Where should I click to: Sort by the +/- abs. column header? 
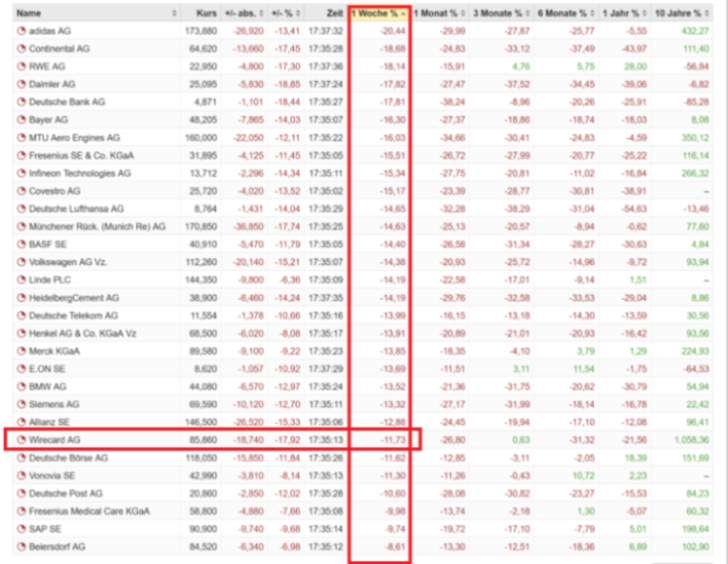[x=244, y=13]
